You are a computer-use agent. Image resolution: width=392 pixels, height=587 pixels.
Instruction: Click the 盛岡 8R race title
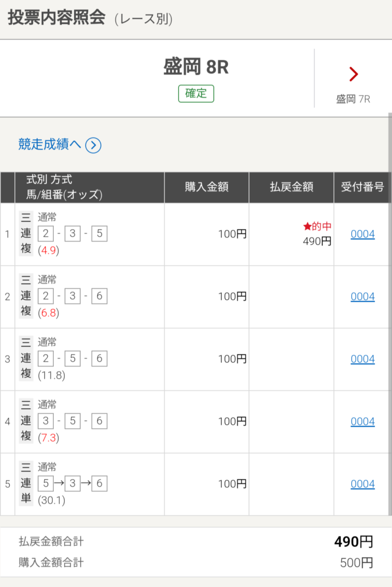196,67
